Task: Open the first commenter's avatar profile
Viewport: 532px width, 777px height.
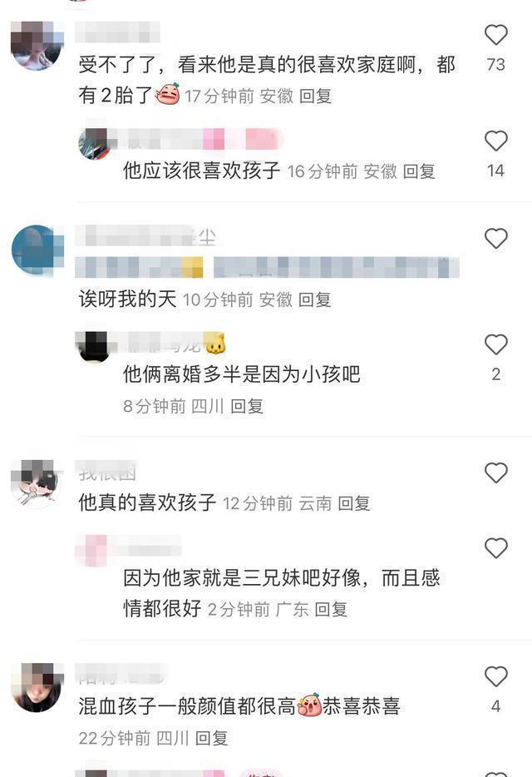Action: click(x=37, y=46)
